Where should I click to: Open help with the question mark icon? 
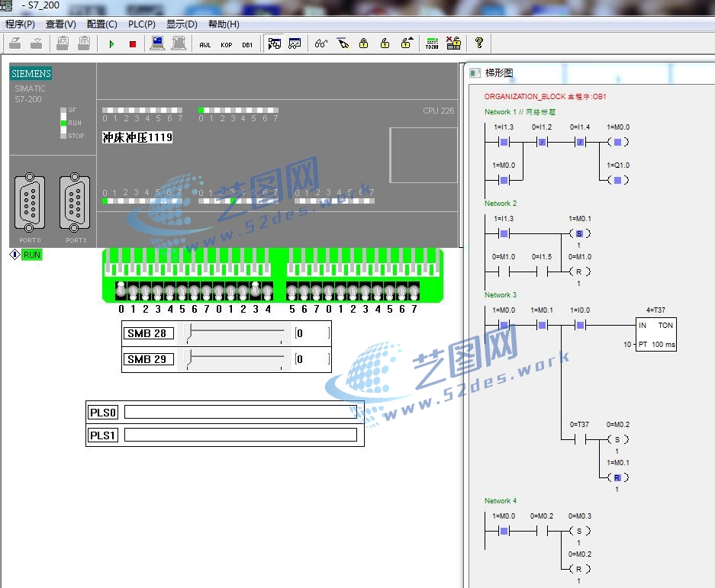point(478,43)
